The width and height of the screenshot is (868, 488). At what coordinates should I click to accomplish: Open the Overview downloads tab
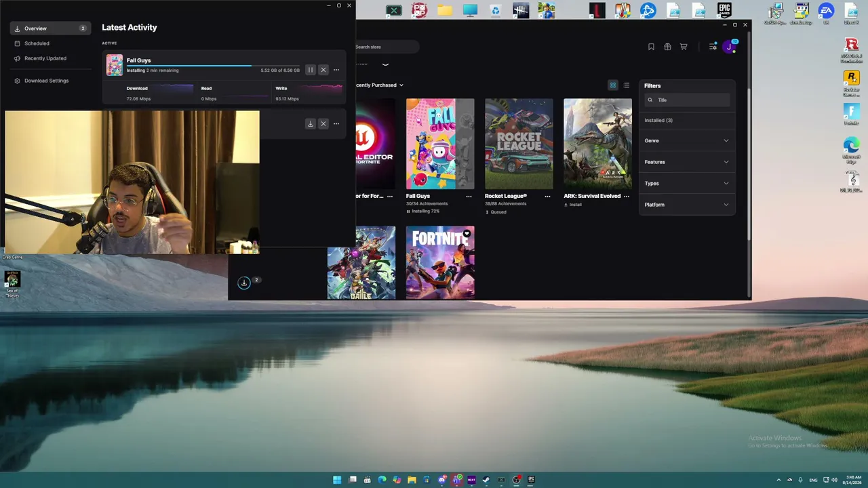pyautogui.click(x=50, y=28)
